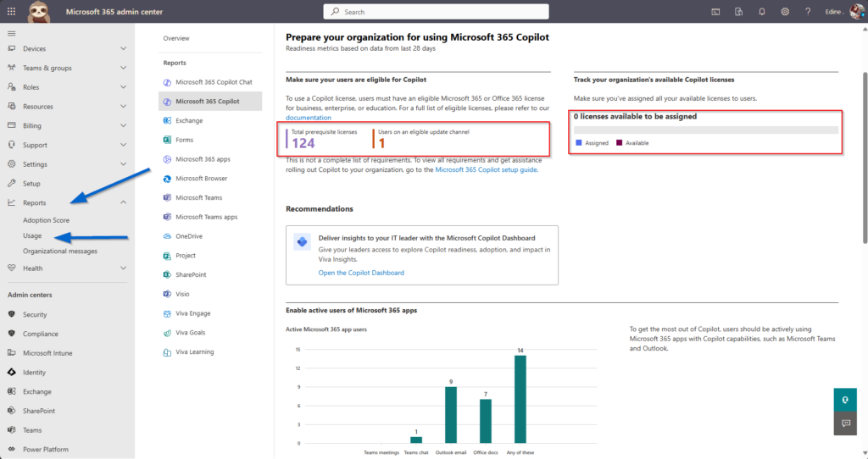Open the feedback chat icon button
This screenshot has width=868, height=459.
(x=845, y=423)
